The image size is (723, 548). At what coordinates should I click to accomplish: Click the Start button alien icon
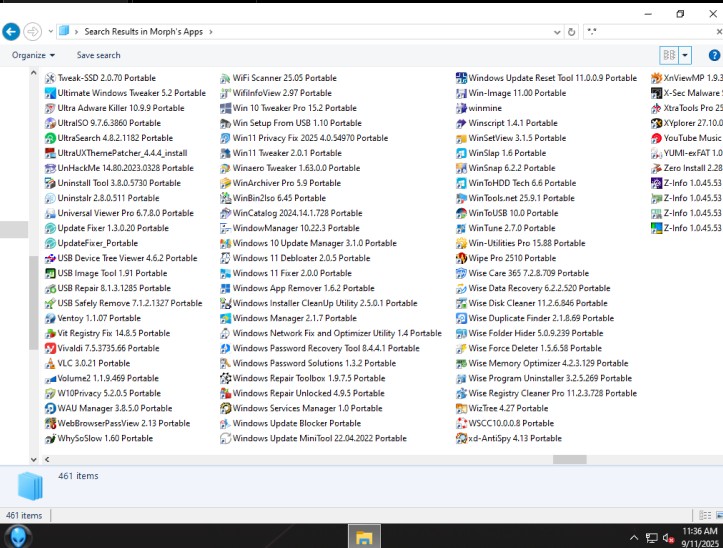pos(18,536)
